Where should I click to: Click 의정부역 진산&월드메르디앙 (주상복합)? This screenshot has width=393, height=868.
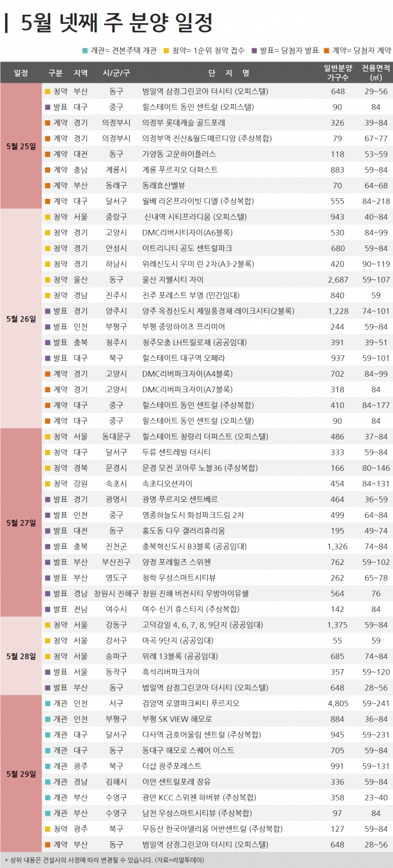click(x=207, y=138)
